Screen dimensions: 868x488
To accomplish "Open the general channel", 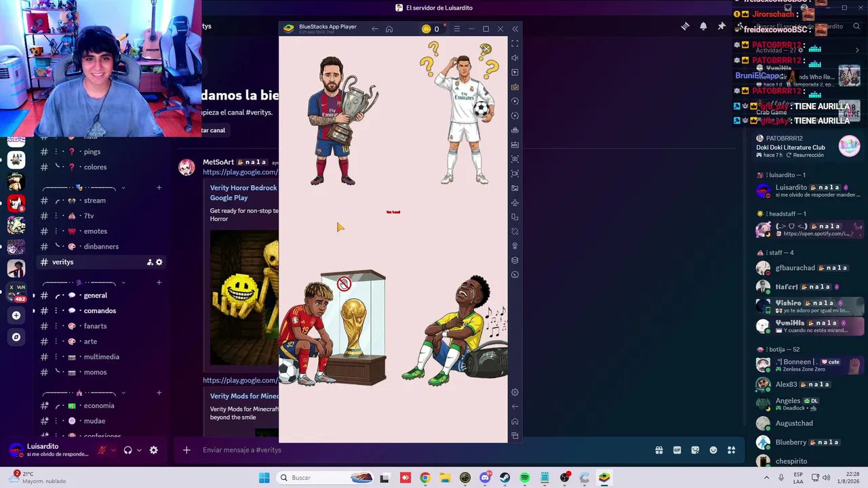I will click(x=102, y=296).
